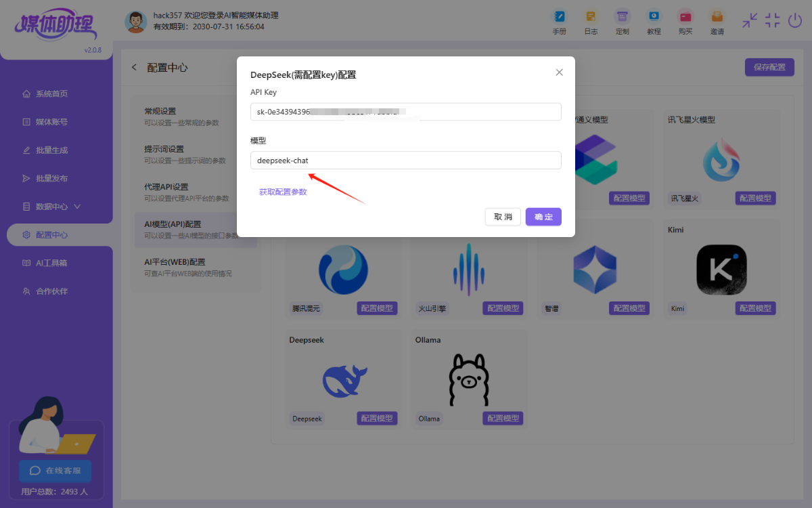Click the 火山引擎 tag label

[432, 308]
